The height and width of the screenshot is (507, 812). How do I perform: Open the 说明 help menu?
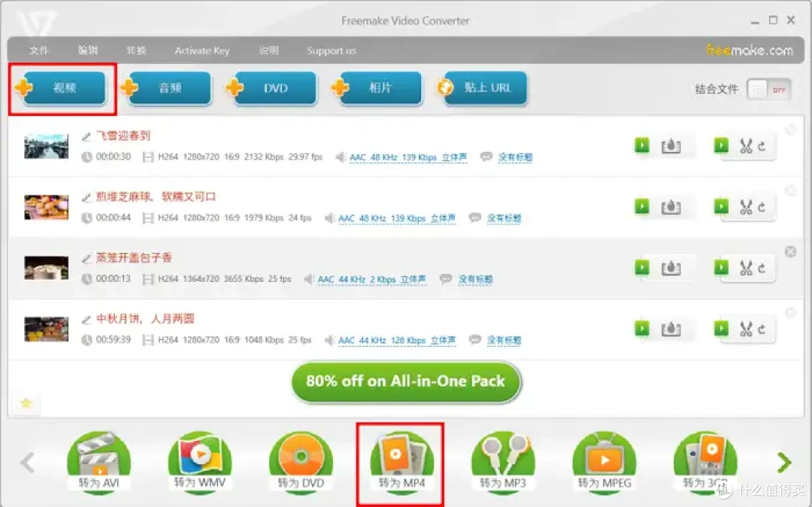pyautogui.click(x=268, y=50)
